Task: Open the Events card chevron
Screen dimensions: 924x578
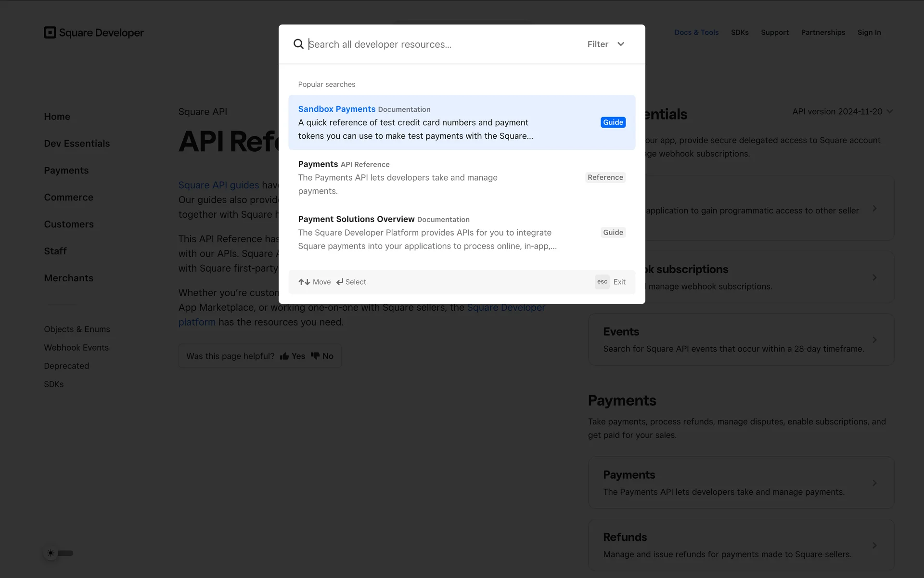Action: [x=874, y=340]
